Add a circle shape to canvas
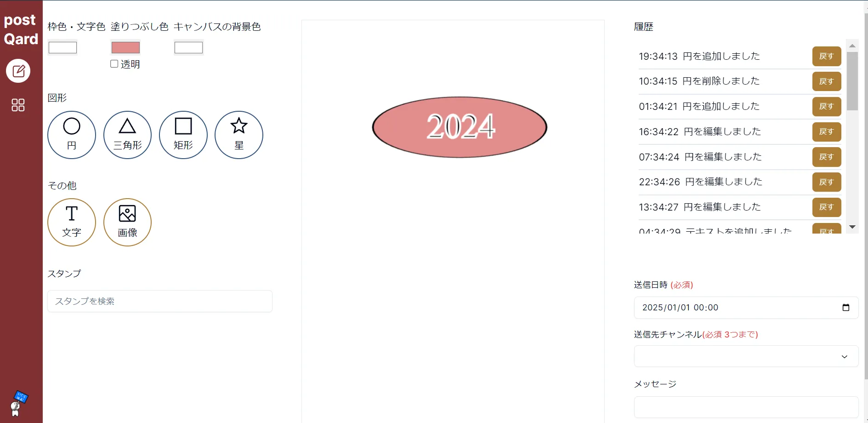 coord(72,135)
